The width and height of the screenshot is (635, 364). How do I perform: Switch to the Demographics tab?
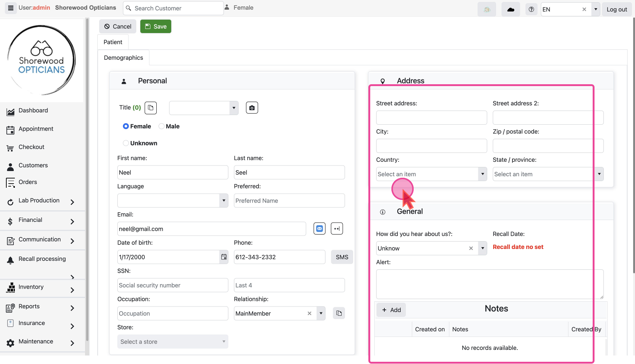(x=123, y=58)
